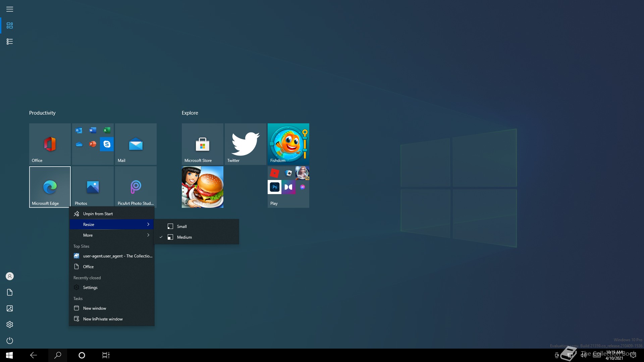Open user-agent.user_agent top site entry
The height and width of the screenshot is (362, 644).
(x=112, y=256)
